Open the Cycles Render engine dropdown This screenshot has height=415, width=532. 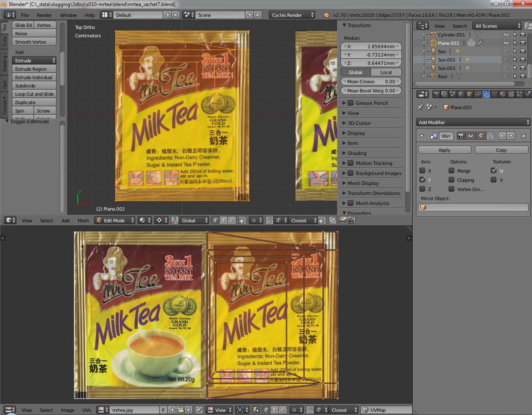click(292, 15)
